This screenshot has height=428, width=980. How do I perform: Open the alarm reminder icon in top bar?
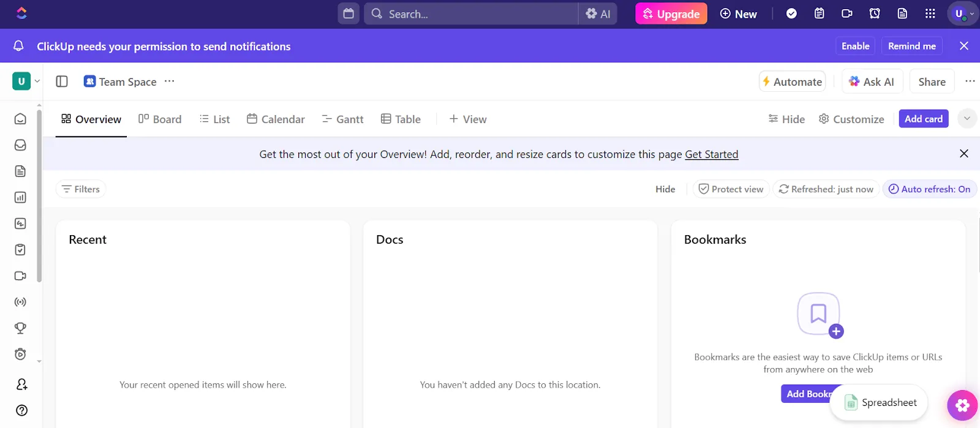(x=875, y=13)
